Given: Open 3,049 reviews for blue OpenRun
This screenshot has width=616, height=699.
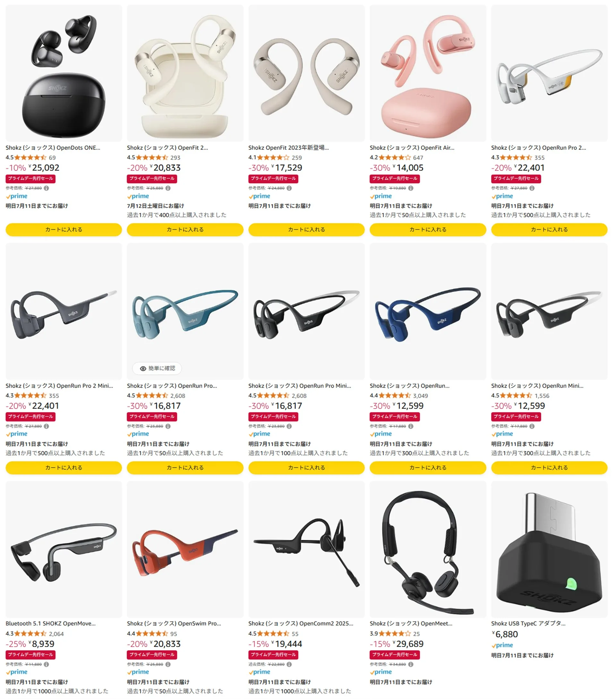Looking at the screenshot, I should [x=420, y=396].
